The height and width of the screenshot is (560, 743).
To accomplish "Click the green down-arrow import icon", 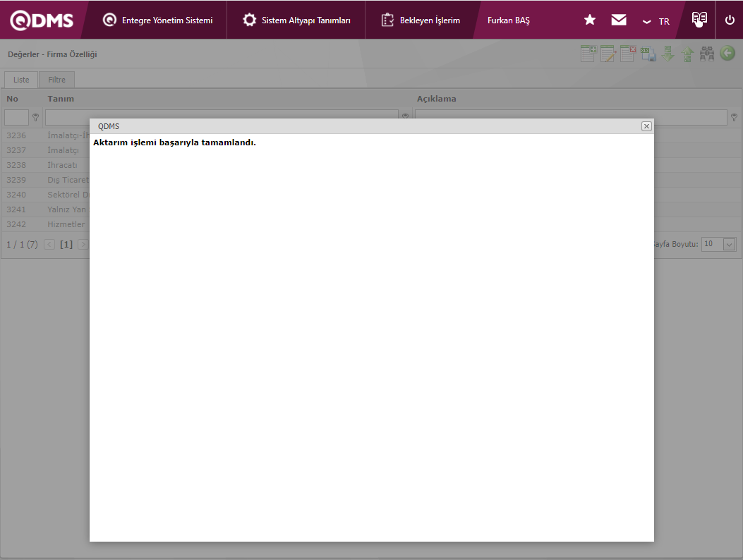I will (x=668, y=54).
